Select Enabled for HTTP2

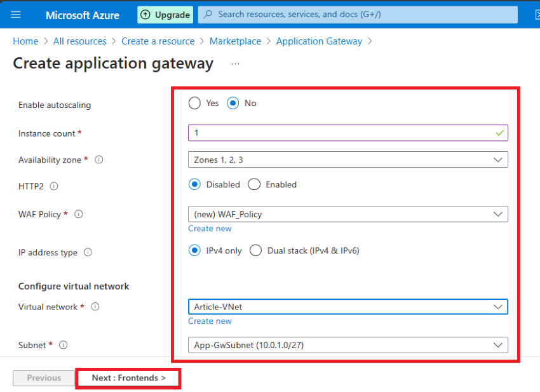tap(254, 184)
